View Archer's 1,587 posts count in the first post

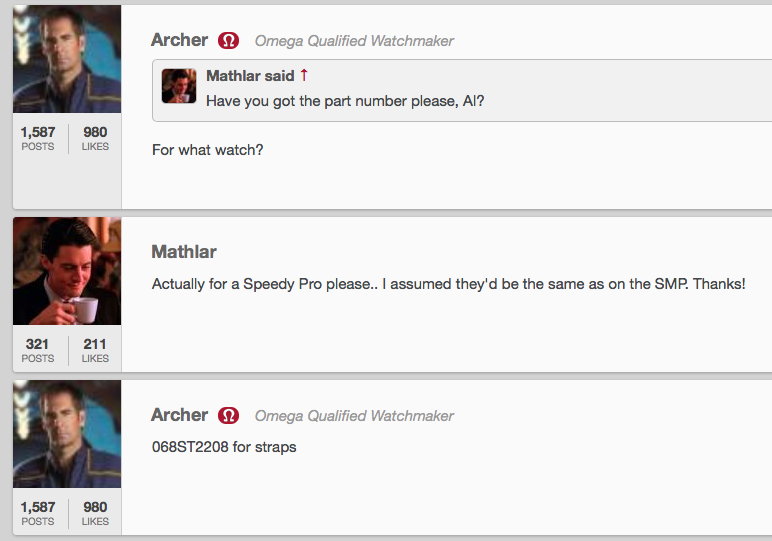pyautogui.click(x=38, y=138)
